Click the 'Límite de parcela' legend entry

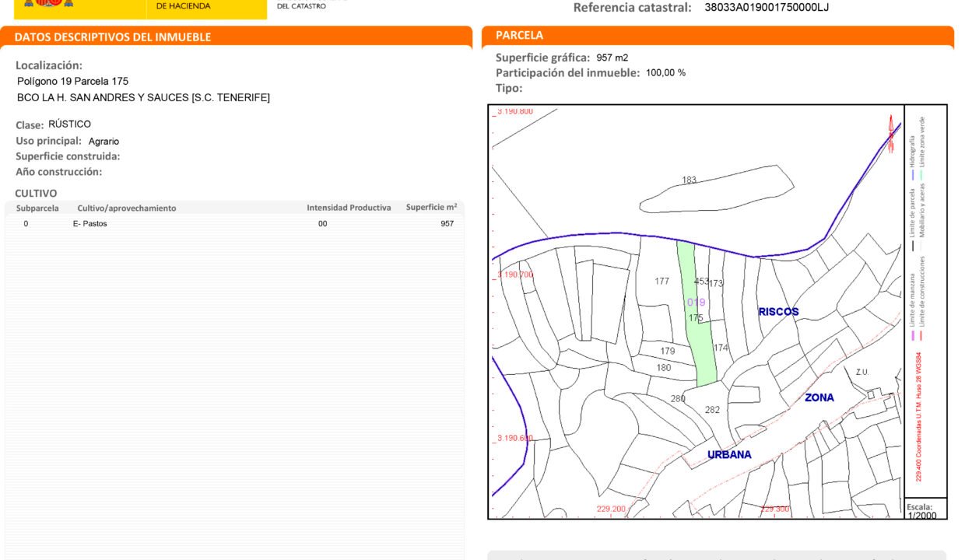coord(913,213)
